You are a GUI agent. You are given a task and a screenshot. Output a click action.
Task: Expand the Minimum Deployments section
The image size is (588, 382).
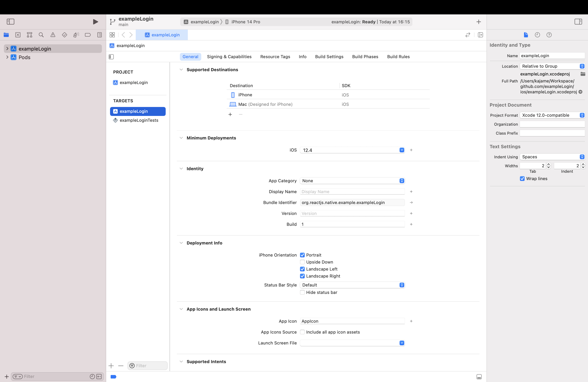(181, 138)
